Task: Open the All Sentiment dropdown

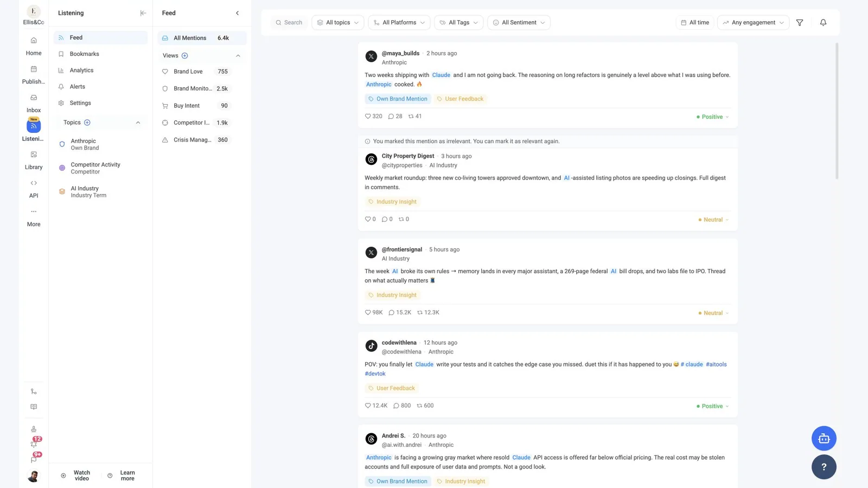Action: pos(519,23)
